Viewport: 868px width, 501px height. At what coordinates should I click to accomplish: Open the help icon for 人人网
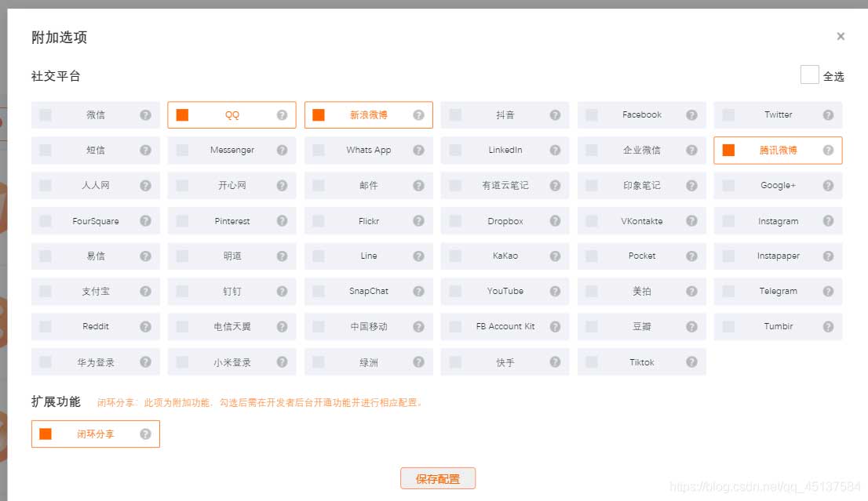[146, 185]
